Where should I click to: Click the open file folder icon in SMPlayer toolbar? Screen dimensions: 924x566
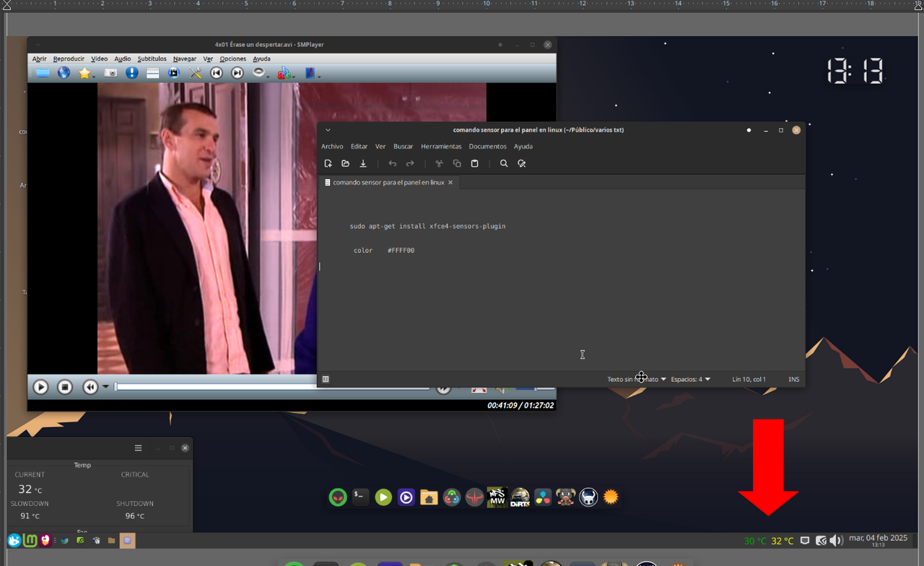point(43,73)
